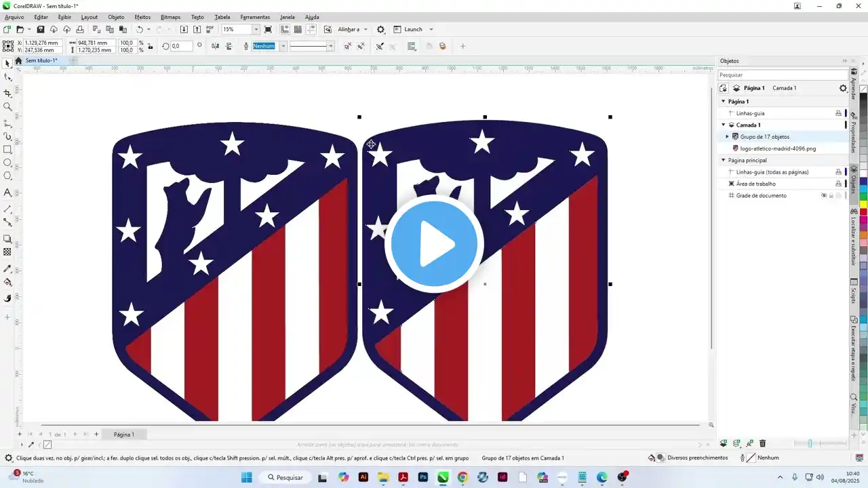Open the outline width Nenhum dropdown
The height and width of the screenshot is (488, 868).
283,46
